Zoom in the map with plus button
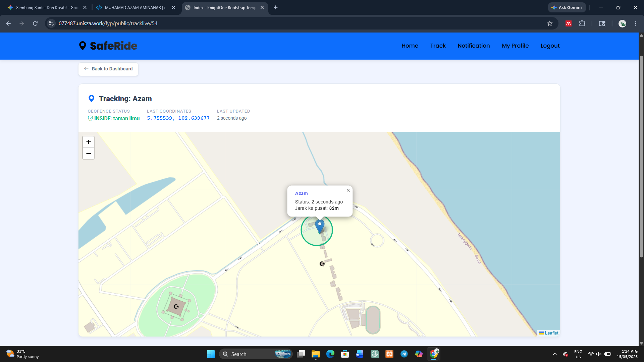644x362 pixels. 89,142
